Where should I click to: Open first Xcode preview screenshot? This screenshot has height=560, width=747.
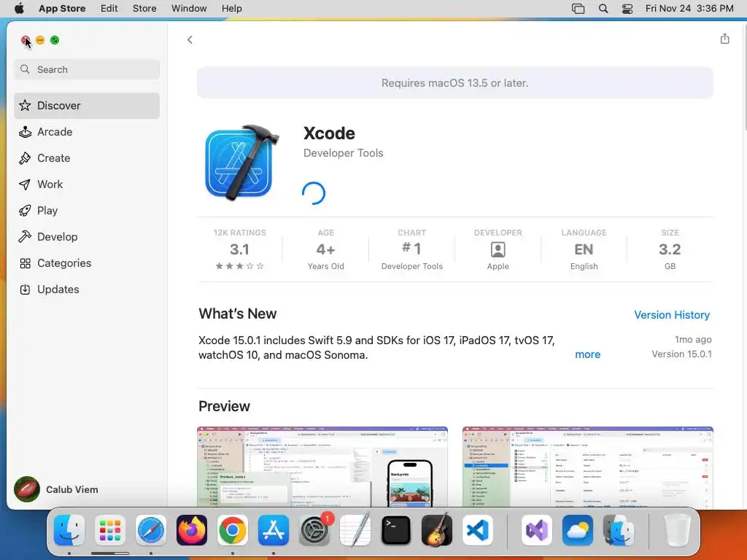(322, 467)
